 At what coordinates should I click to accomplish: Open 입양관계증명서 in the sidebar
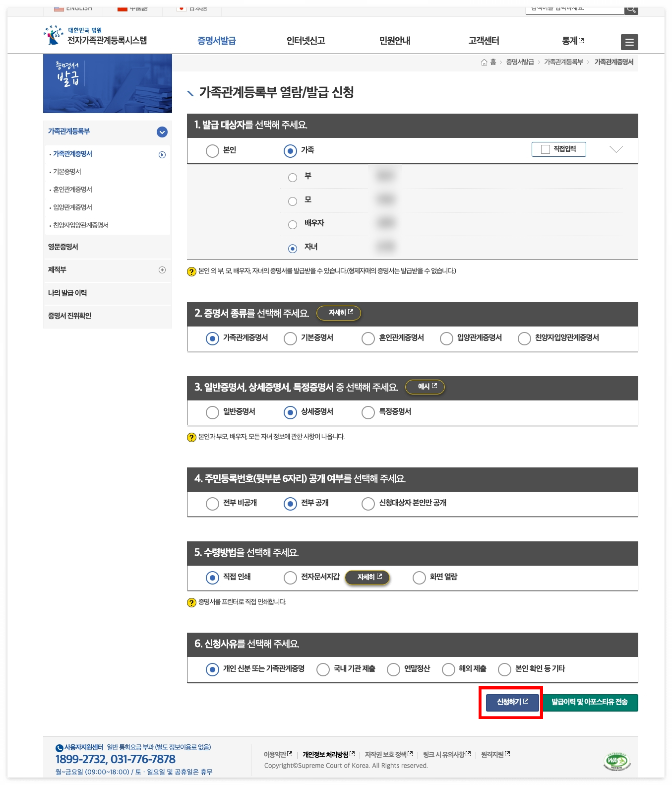click(72, 207)
